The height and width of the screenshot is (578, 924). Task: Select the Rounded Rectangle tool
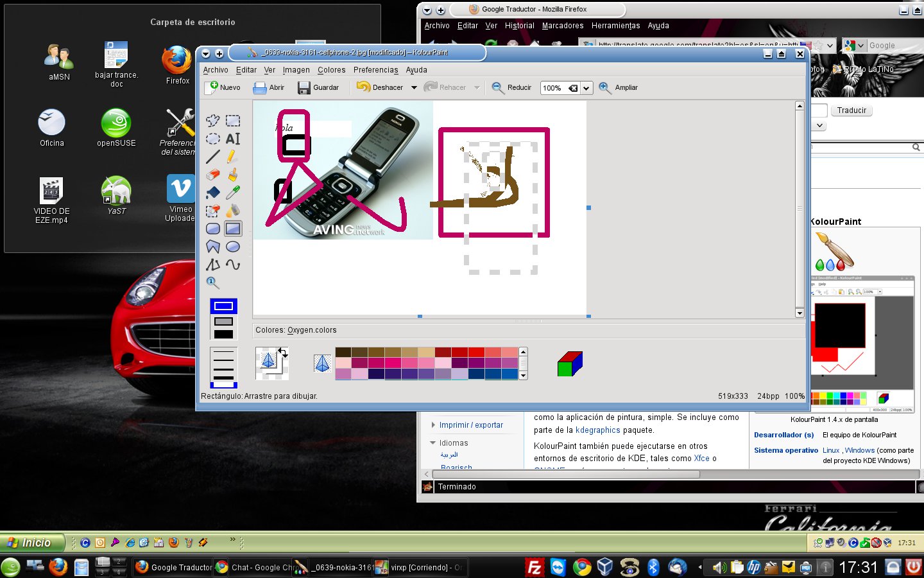point(212,228)
